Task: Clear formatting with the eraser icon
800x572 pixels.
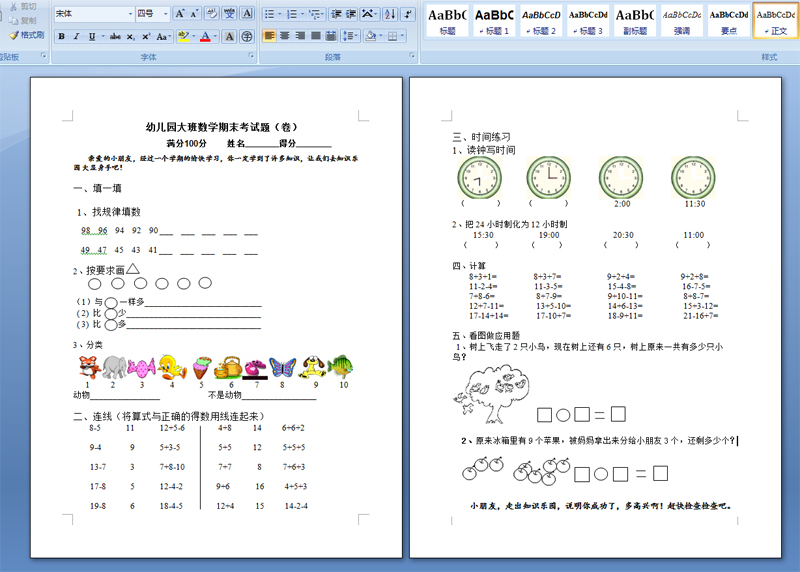Action: point(212,14)
